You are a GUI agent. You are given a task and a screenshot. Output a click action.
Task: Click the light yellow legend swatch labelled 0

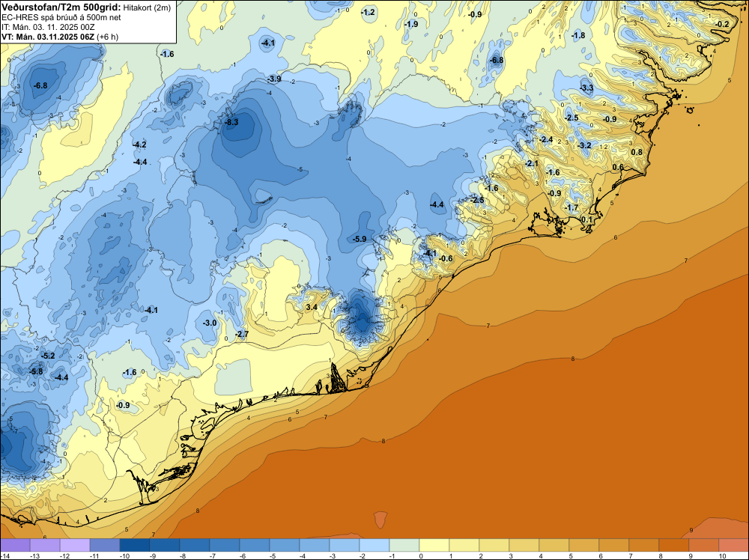click(x=434, y=545)
